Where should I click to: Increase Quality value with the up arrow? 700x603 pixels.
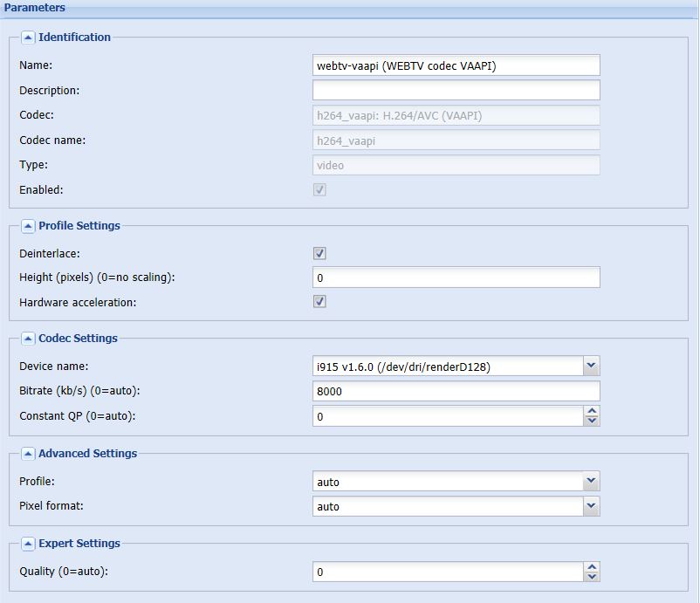[592, 566]
